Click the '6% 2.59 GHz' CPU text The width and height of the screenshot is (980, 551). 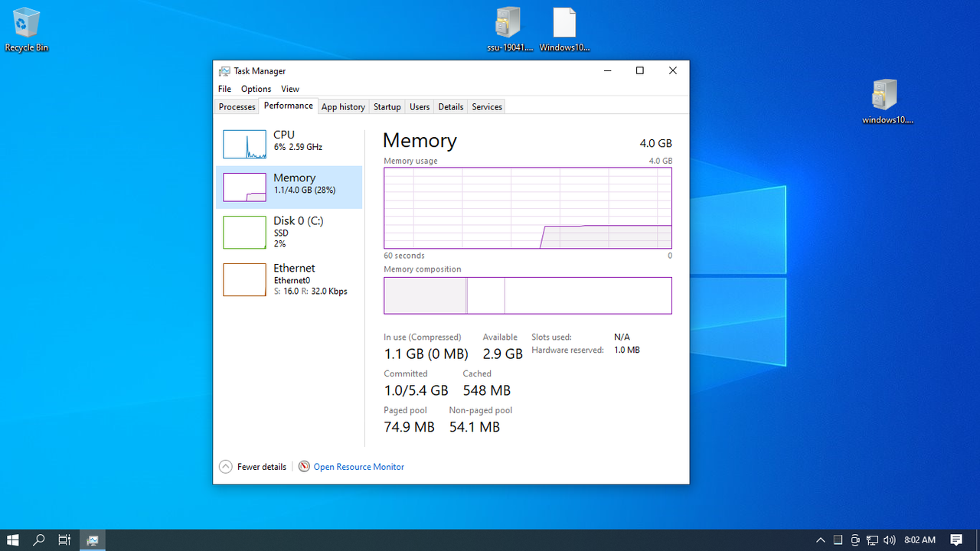[298, 147]
